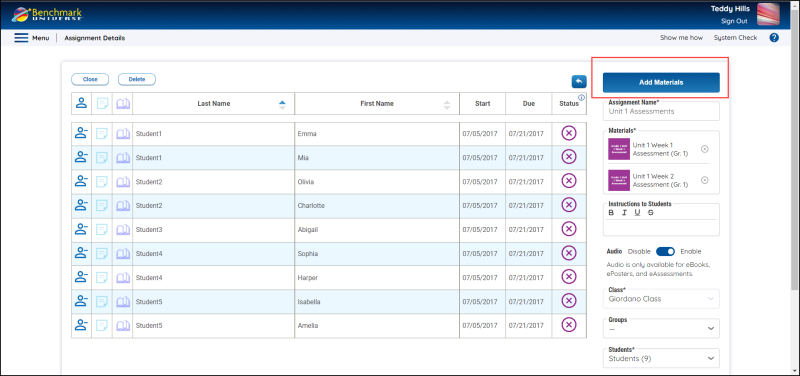800x376 pixels.
Task: Click the status X icon for Amelia
Action: coord(569,325)
